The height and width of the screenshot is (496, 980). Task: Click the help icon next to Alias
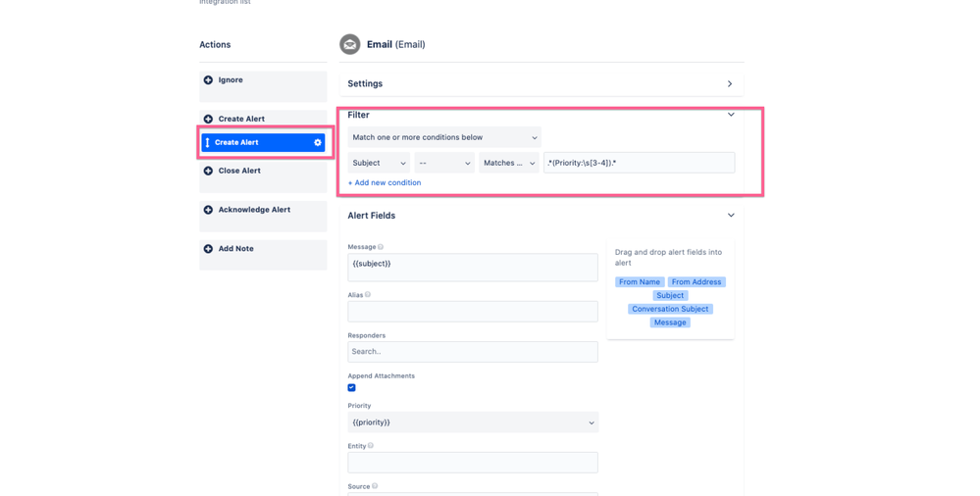pos(368,295)
